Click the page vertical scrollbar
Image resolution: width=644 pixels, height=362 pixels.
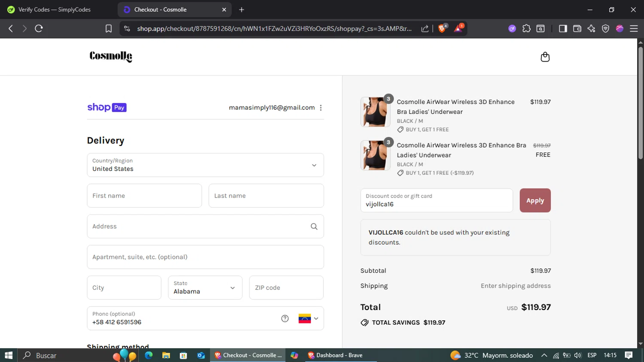click(x=641, y=103)
